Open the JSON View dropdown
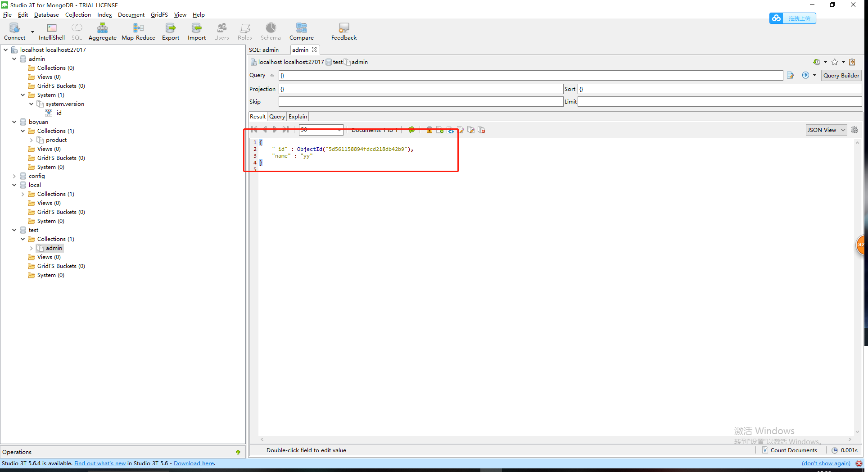Screen dimensions: 868x472 coord(826,130)
